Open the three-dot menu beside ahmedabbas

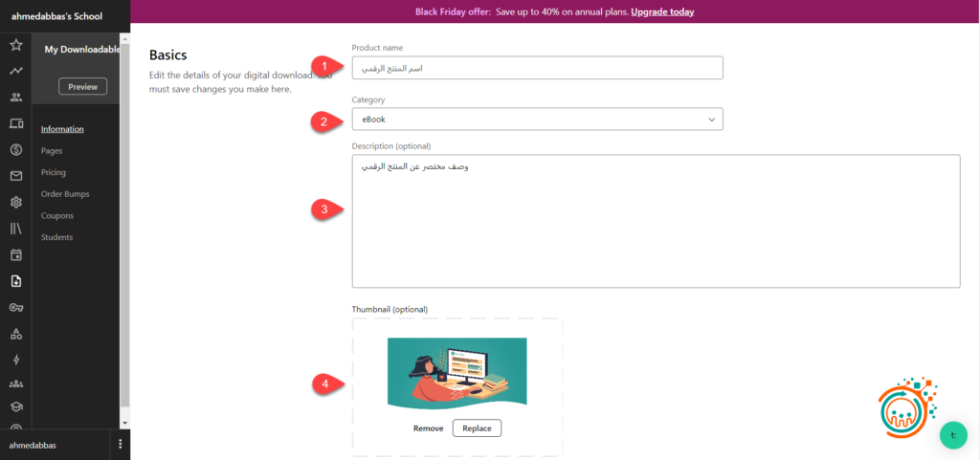coord(120,445)
